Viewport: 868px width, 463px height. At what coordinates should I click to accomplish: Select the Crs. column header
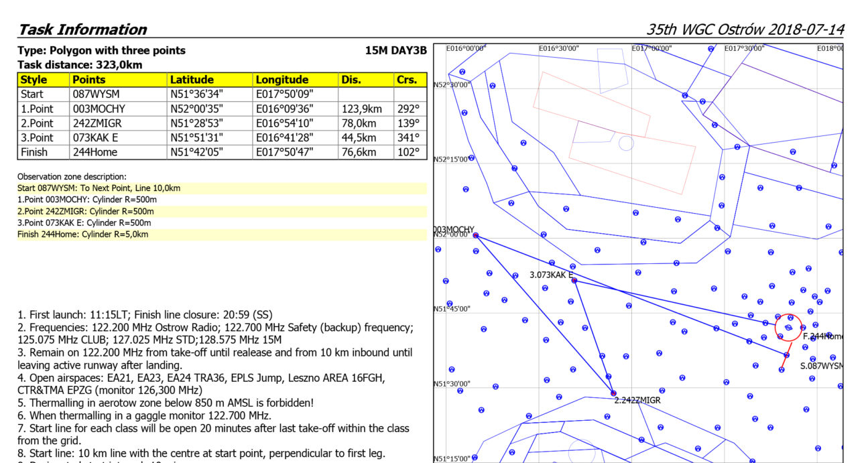[x=410, y=80]
